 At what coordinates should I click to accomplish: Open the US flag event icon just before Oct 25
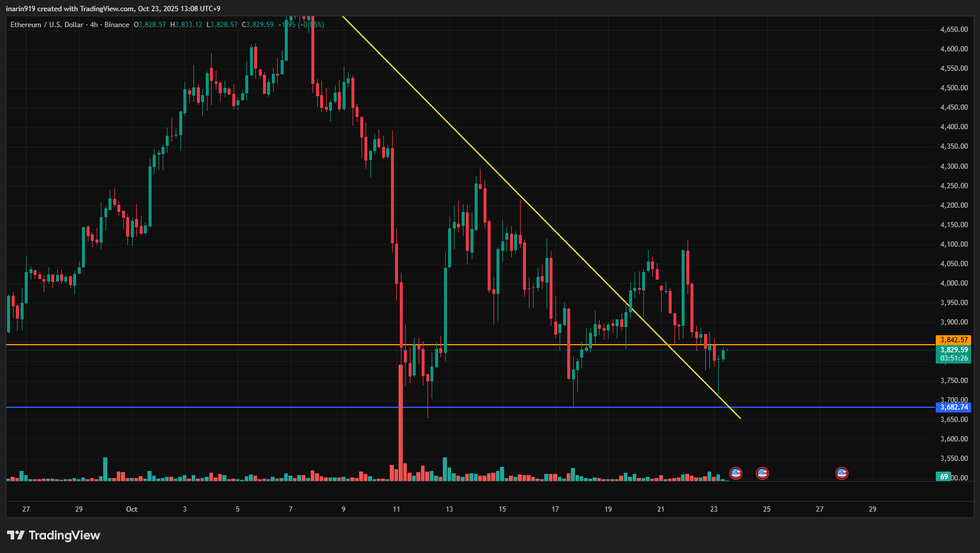(x=762, y=473)
